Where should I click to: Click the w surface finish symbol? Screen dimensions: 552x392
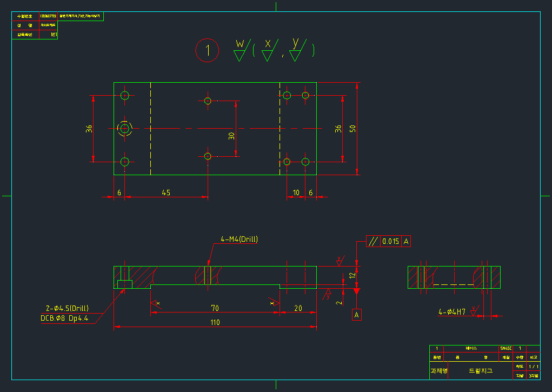coord(242,50)
